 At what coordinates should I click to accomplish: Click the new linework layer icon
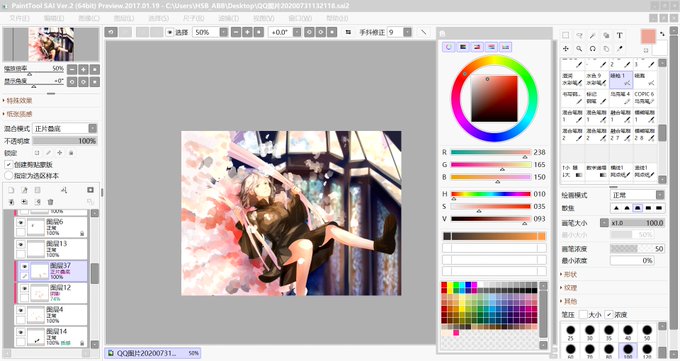[x=24, y=190]
